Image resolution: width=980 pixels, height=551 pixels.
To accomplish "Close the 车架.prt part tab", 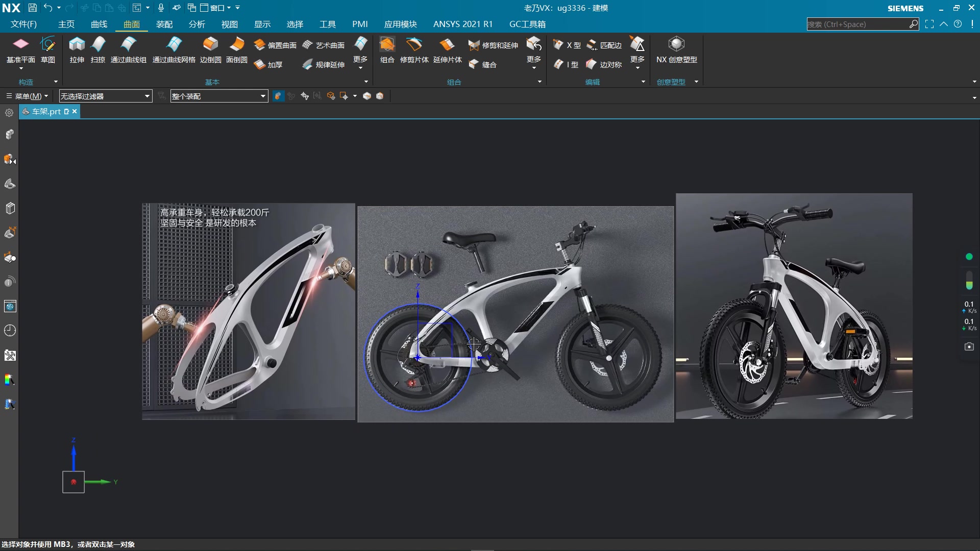I will click(75, 111).
